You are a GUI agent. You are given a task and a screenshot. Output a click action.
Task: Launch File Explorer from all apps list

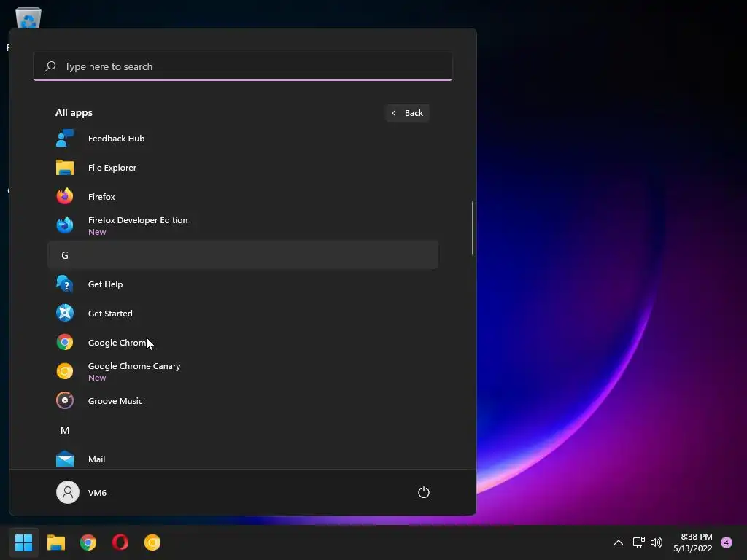click(243, 168)
